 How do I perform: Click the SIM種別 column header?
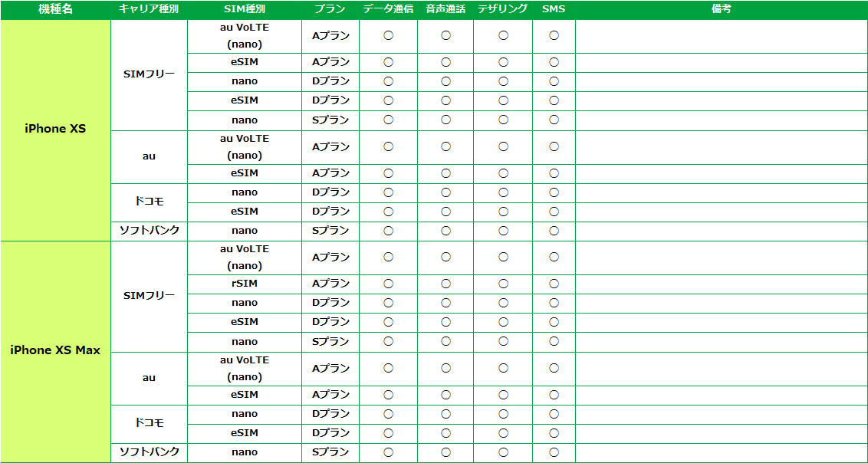[245, 9]
